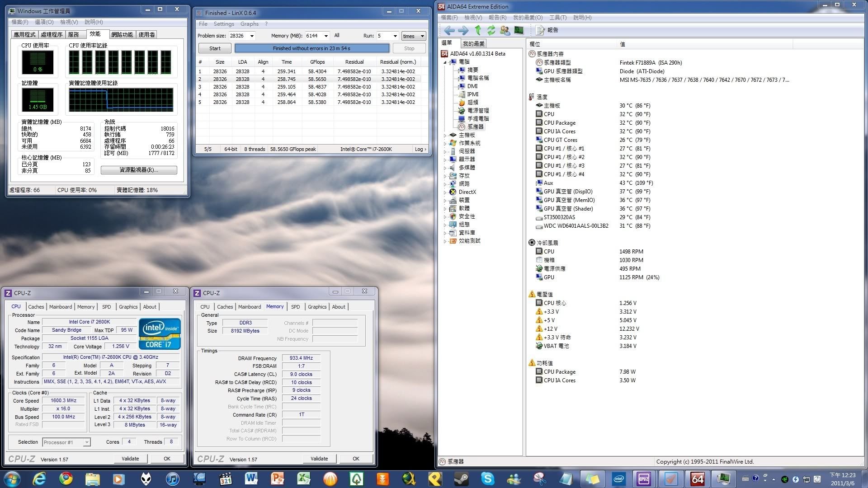Open 工具(T) menu in AIDA64
Screen dimensions: 868x488
558,18
